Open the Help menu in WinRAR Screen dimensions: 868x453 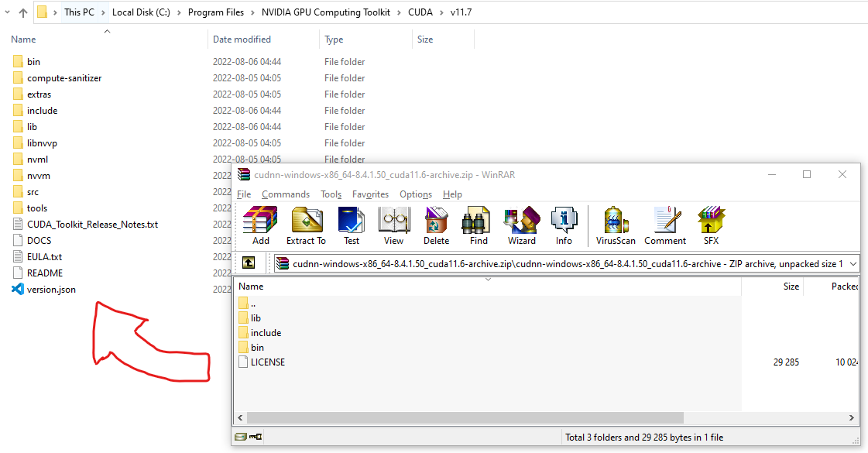pyautogui.click(x=452, y=194)
